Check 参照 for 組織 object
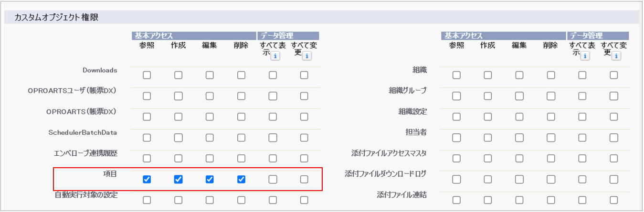This screenshot has height=212, width=644. (457, 75)
